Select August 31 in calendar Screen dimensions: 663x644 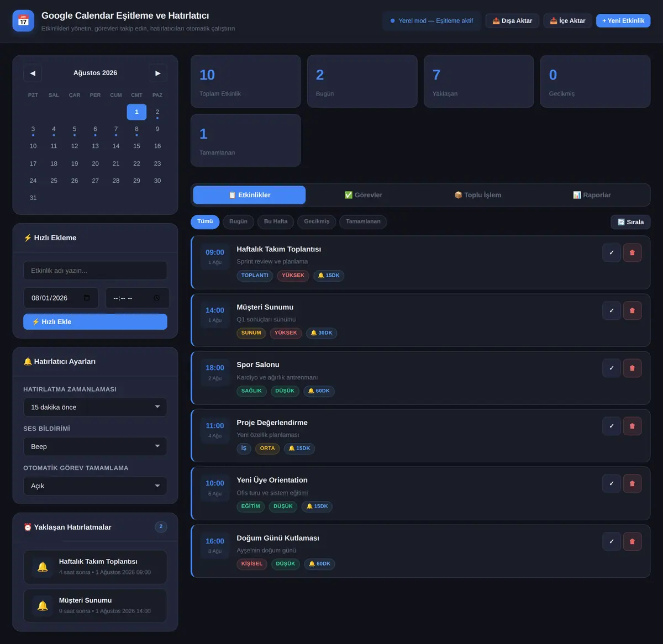coord(33,198)
